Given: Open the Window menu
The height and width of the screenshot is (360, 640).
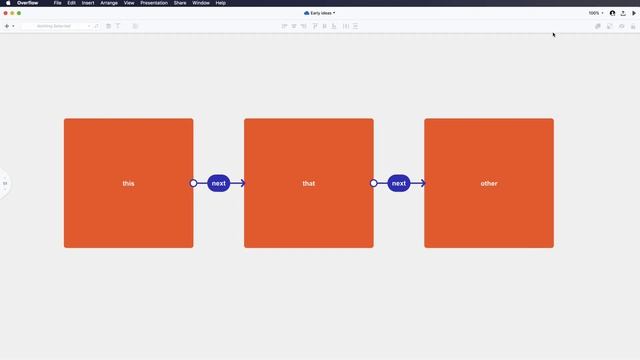Looking at the screenshot, I should tap(201, 3).
